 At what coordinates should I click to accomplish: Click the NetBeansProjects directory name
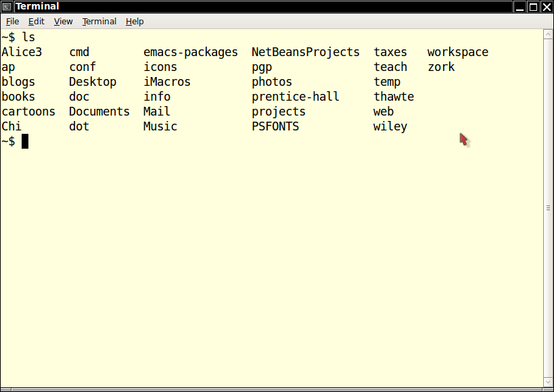(305, 52)
